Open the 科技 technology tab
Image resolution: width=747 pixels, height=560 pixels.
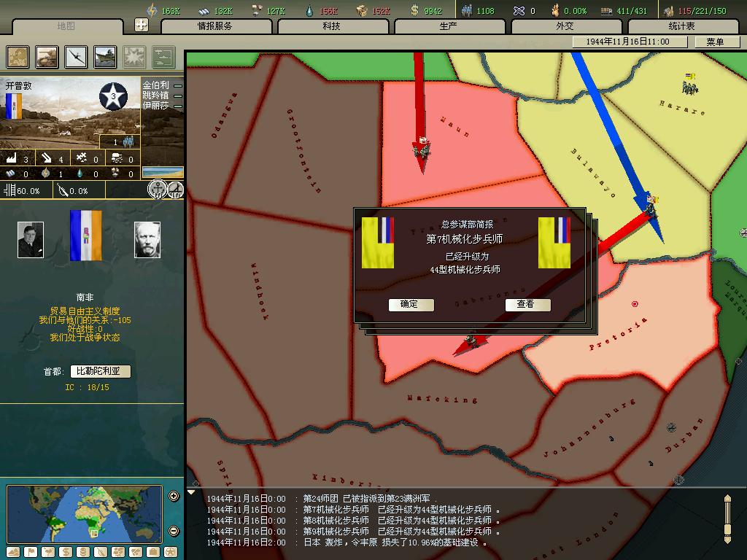pyautogui.click(x=332, y=26)
